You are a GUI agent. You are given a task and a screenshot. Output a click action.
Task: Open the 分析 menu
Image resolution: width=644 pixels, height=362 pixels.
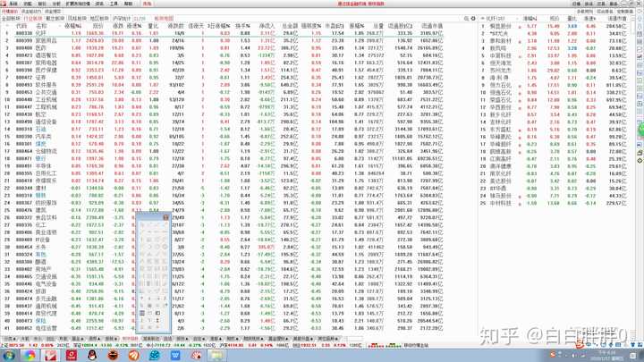(56, 4)
